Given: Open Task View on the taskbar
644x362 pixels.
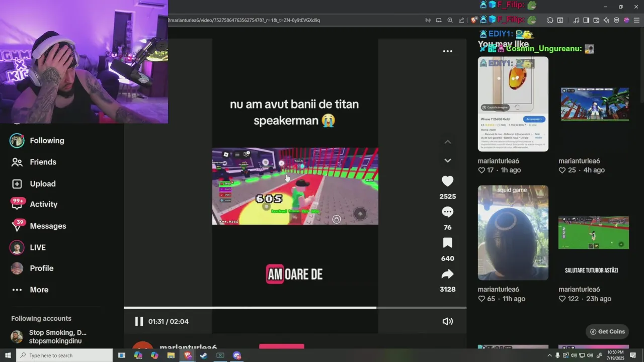Looking at the screenshot, I should [121, 355].
